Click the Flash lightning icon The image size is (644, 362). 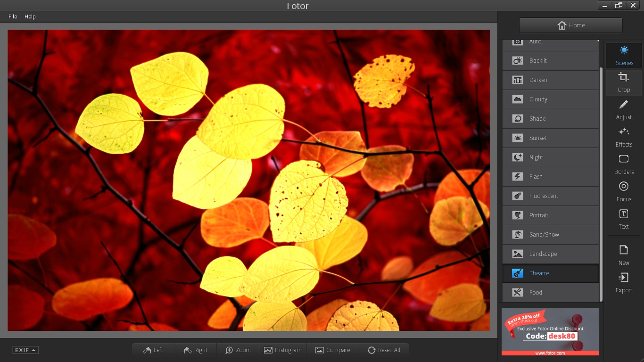click(x=518, y=176)
